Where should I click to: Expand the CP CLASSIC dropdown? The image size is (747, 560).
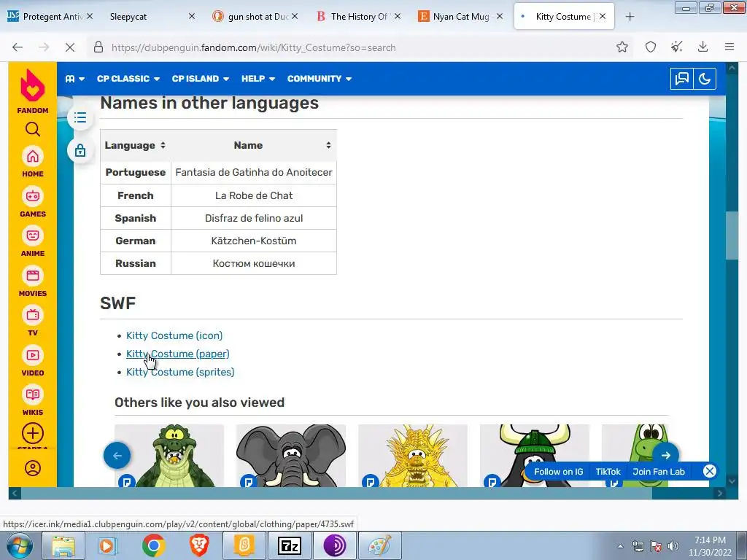tap(128, 79)
